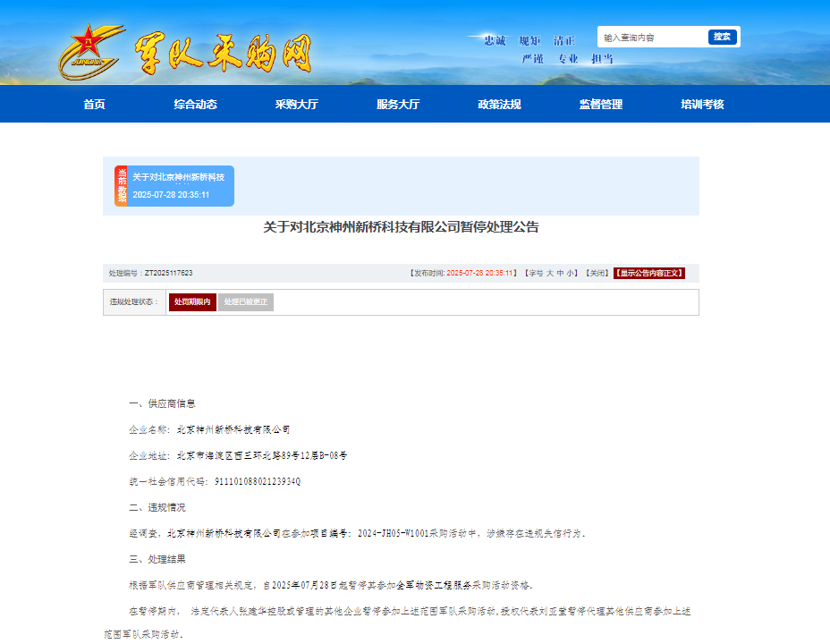The image size is (830, 644).
Task: Click the 搜索 search button
Action: pos(722,37)
